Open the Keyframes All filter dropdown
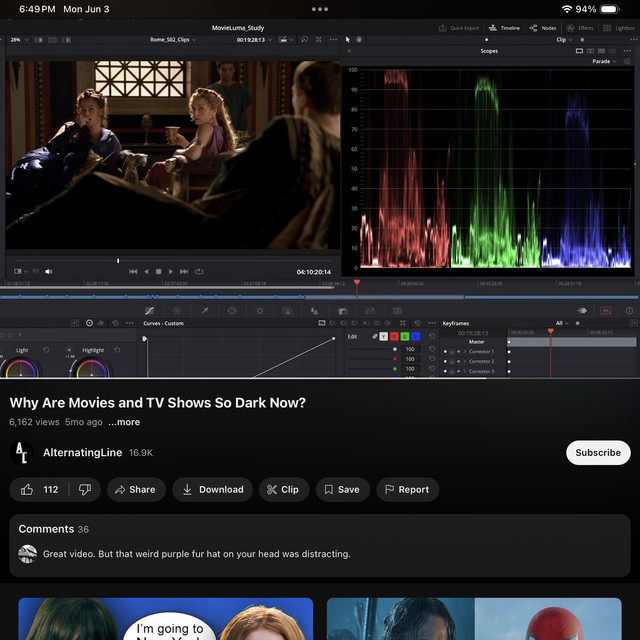 562,323
